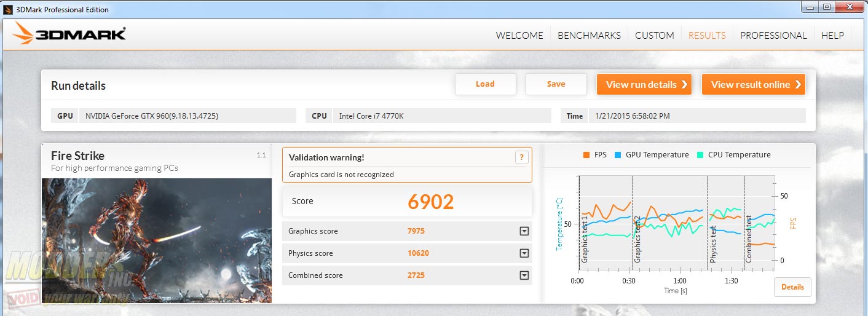Click the Combined score value 2725

click(x=416, y=275)
